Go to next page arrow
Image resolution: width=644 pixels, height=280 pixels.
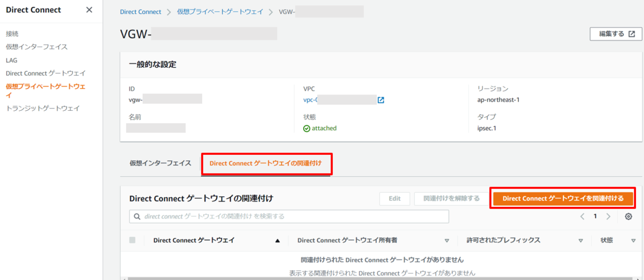coord(608,216)
